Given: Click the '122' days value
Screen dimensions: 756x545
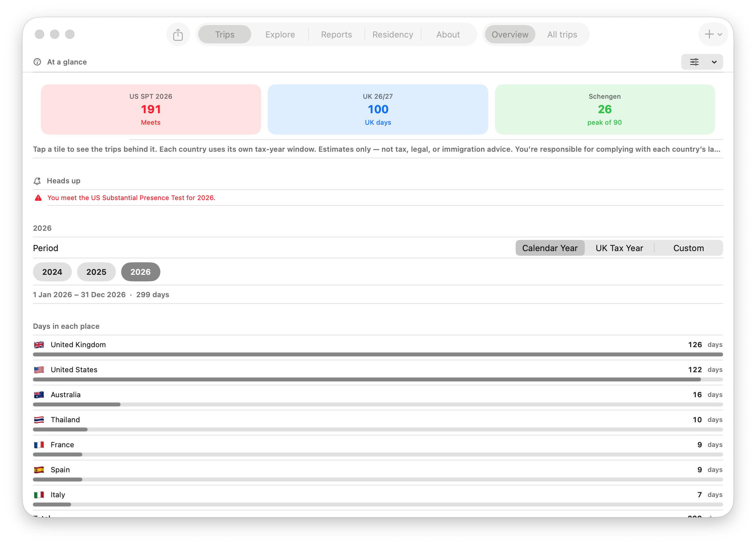Looking at the screenshot, I should tap(695, 370).
